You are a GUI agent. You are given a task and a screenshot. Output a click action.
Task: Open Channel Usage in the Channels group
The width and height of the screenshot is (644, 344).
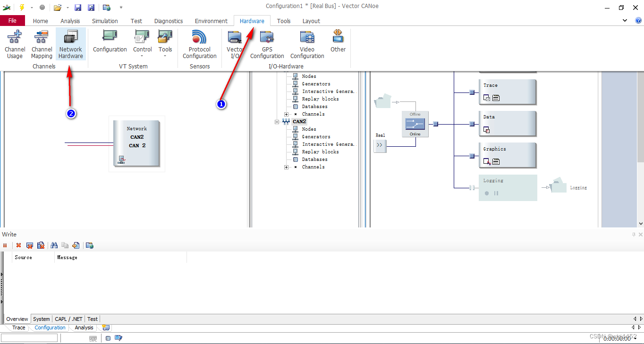(x=15, y=44)
